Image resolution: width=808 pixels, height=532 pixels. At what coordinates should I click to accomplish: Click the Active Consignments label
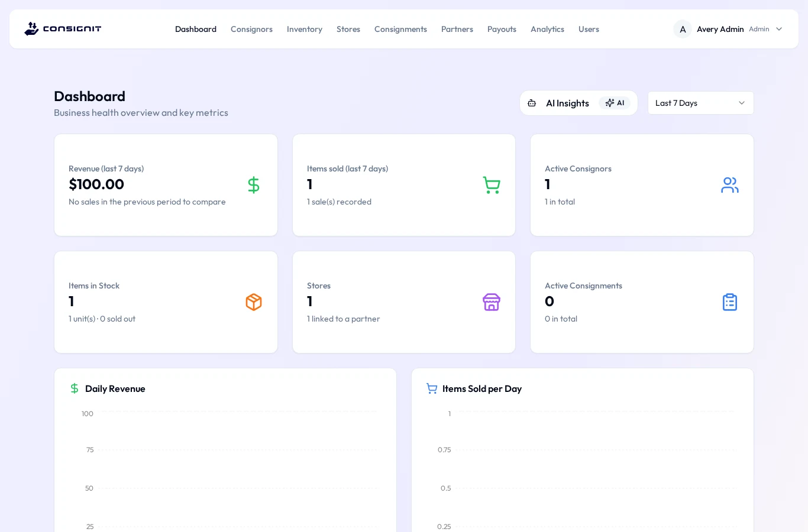pyautogui.click(x=583, y=286)
